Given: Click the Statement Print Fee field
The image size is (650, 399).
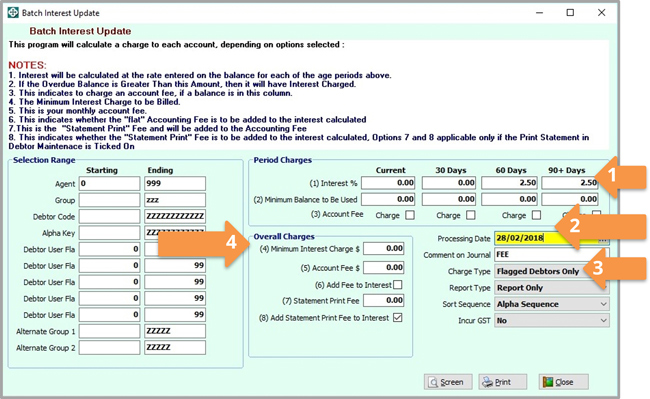Looking at the screenshot, I should coord(384,300).
